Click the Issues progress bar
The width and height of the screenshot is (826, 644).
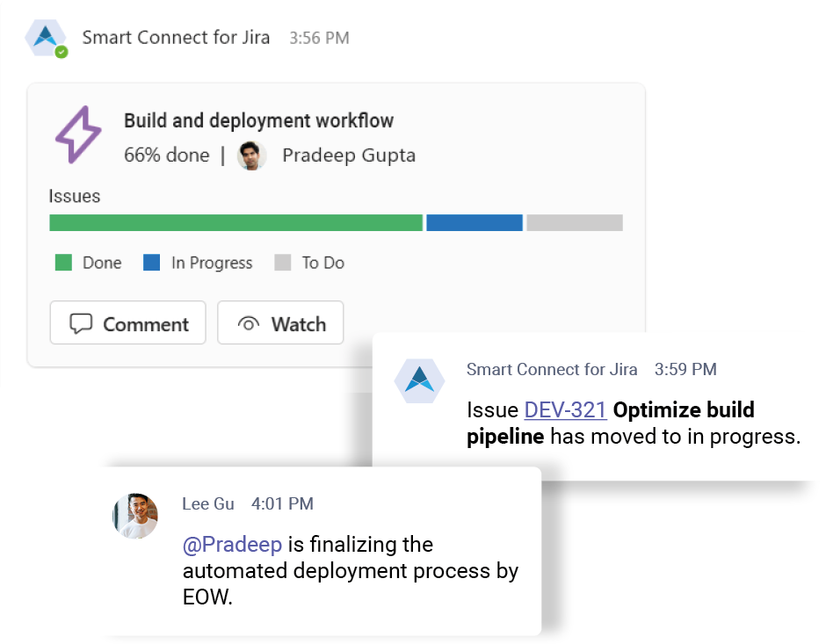tap(336, 222)
